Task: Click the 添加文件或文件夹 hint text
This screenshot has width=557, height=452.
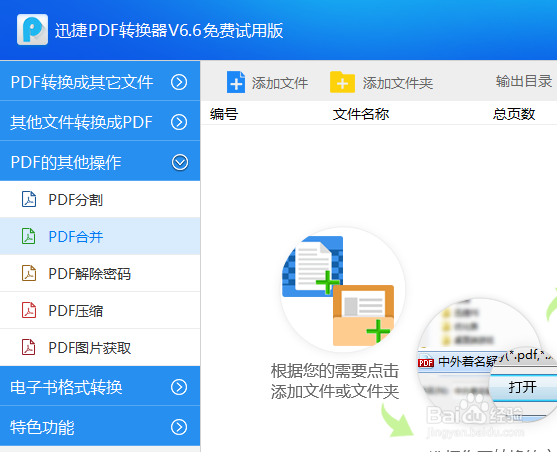Action: [335, 391]
